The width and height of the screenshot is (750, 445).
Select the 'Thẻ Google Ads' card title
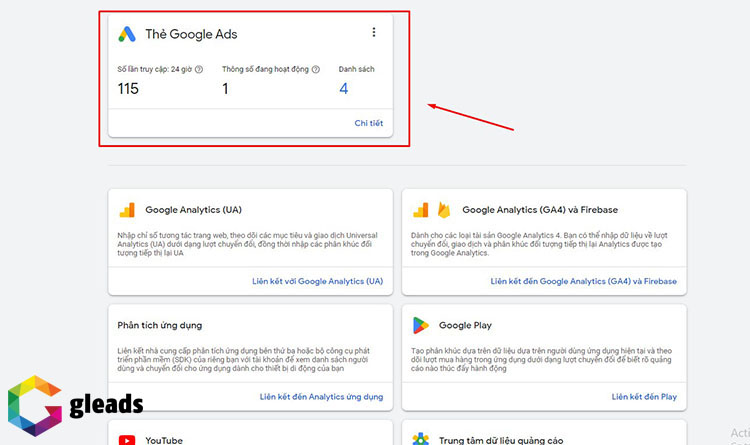(x=191, y=34)
